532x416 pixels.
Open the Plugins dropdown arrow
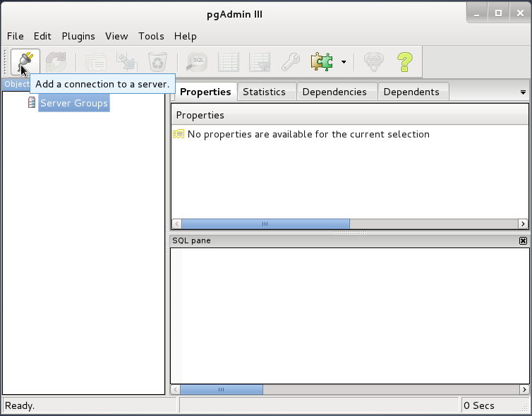click(x=344, y=62)
